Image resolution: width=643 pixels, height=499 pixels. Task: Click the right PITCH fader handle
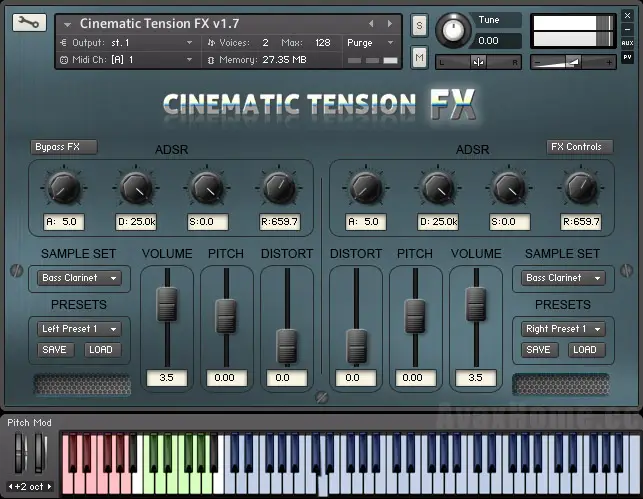pos(415,316)
